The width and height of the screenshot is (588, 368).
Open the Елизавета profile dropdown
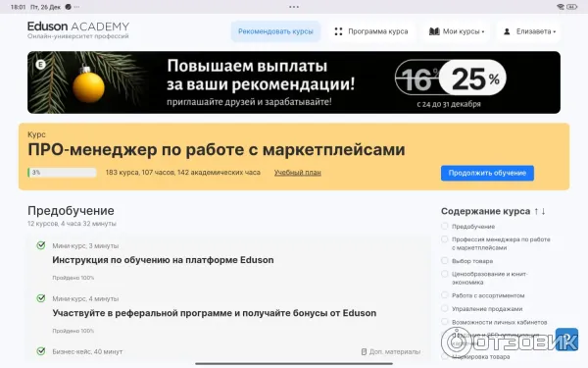[x=529, y=31]
